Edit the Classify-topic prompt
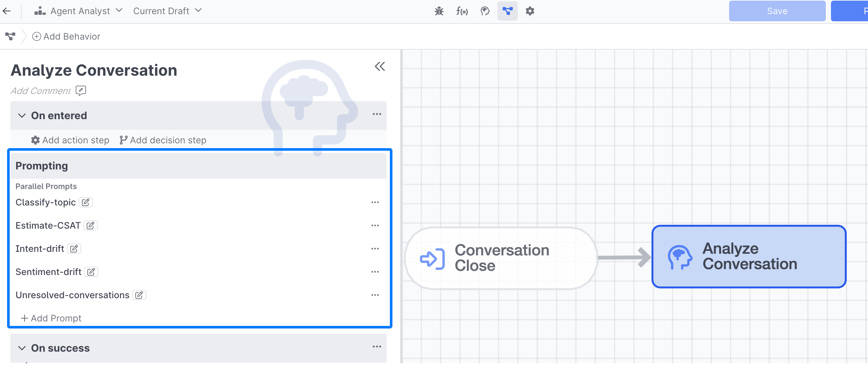The image size is (868, 371). pos(86,202)
